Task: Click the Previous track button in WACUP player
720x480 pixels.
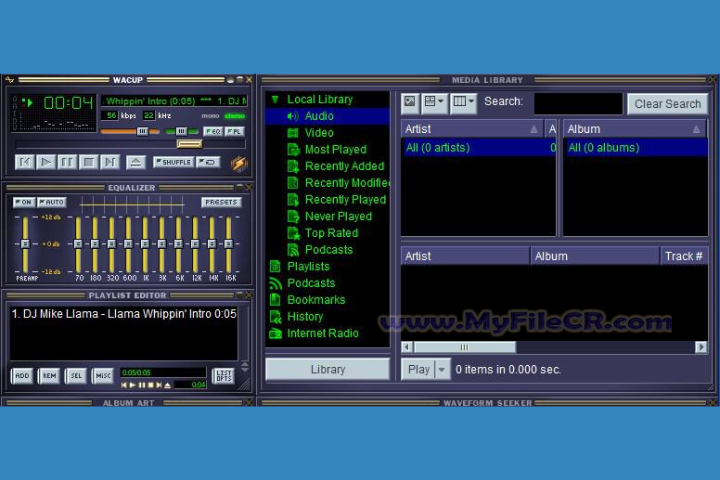Action: pyautogui.click(x=25, y=162)
